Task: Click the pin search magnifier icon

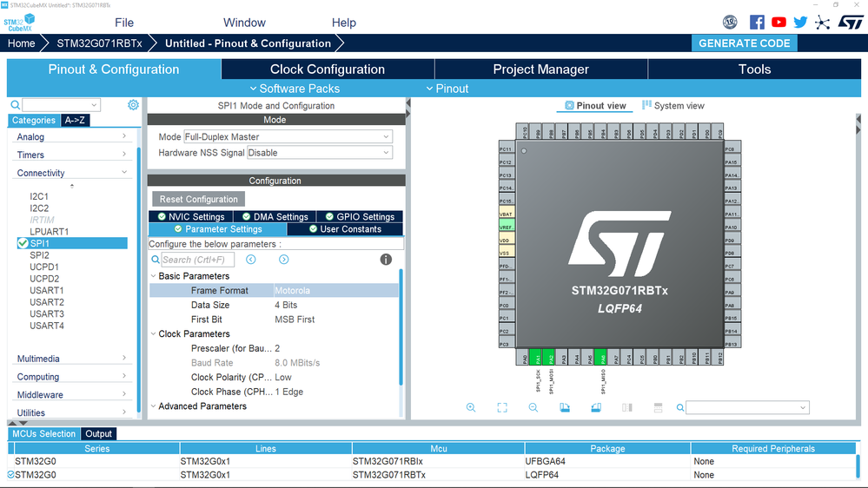Action: [x=680, y=408]
